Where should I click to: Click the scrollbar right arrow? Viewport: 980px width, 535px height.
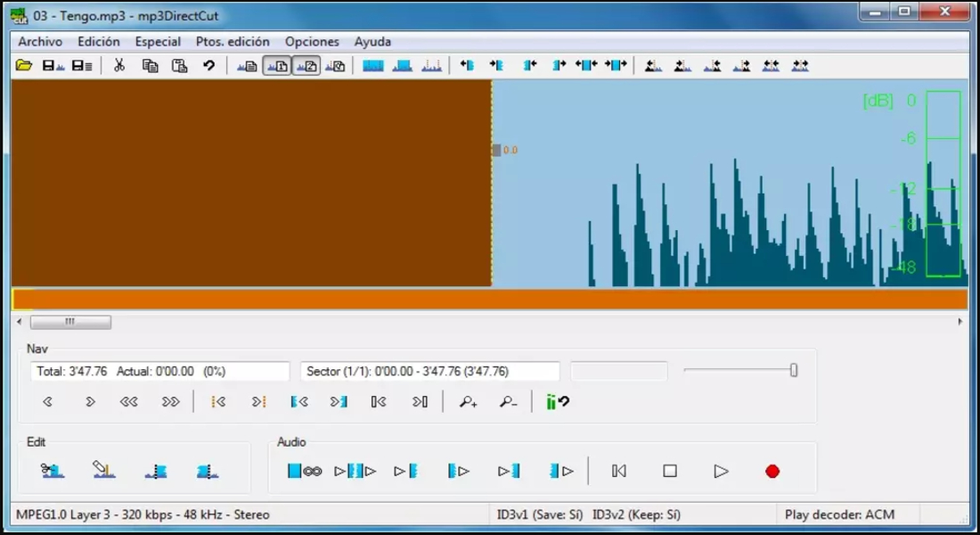point(960,322)
